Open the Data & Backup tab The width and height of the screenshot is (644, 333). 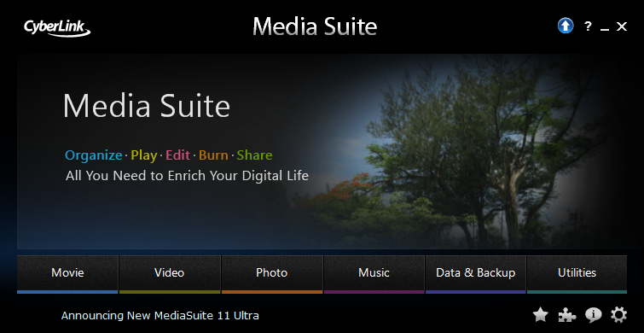click(476, 274)
